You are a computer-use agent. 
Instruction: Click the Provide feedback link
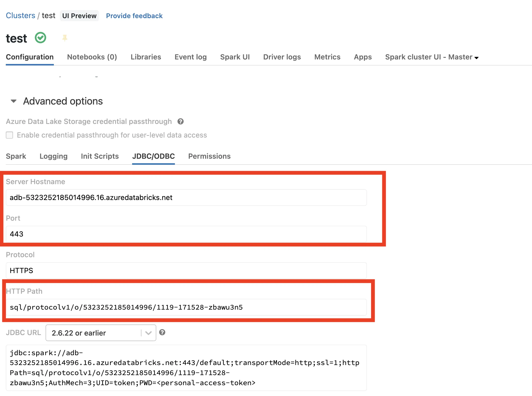tap(134, 16)
